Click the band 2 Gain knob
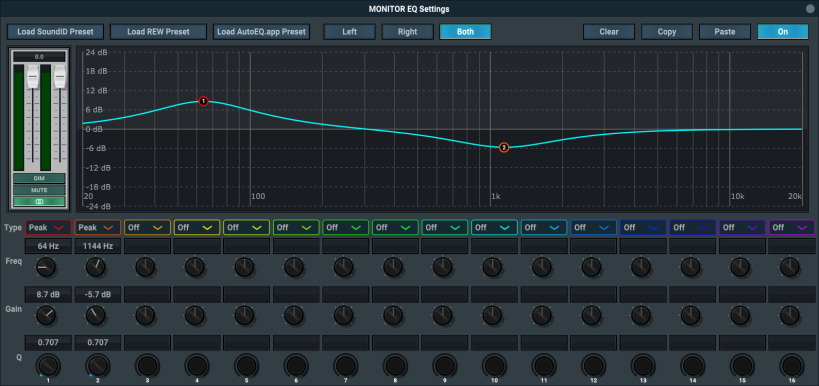This screenshot has width=819, height=386. [x=96, y=315]
